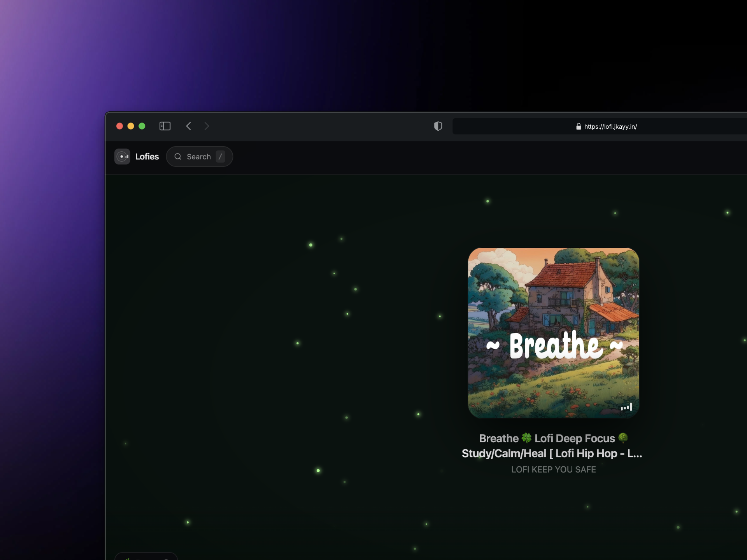747x560 pixels.
Task: Focus the Search input field
Action: pos(199,156)
